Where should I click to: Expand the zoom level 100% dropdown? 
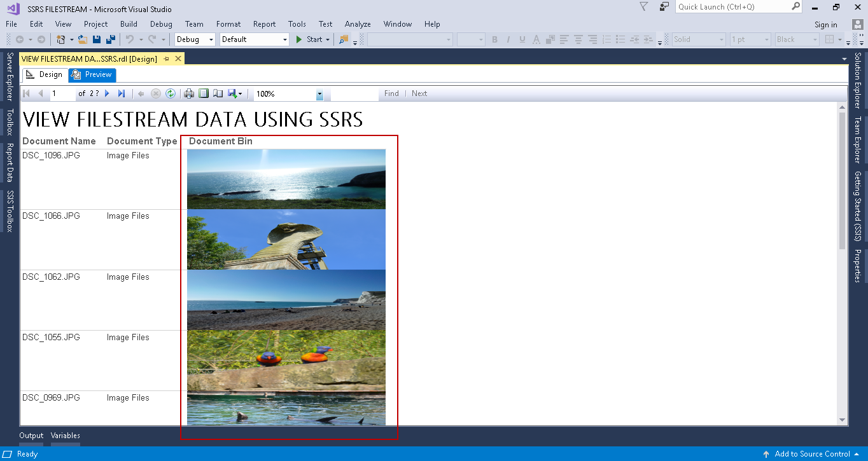click(x=319, y=94)
